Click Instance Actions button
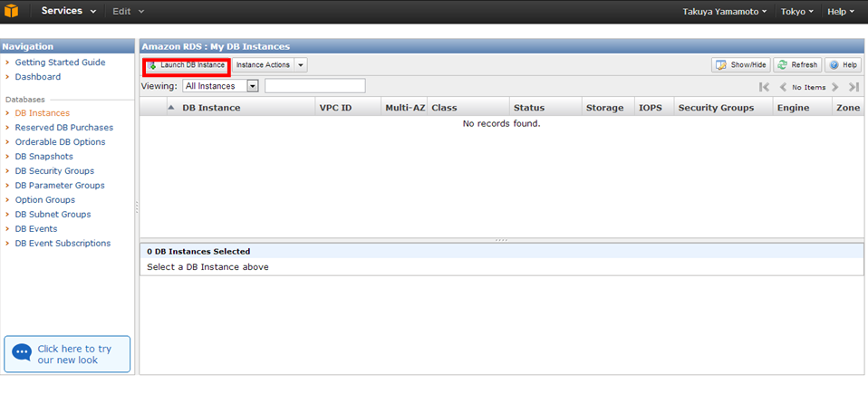 [263, 65]
